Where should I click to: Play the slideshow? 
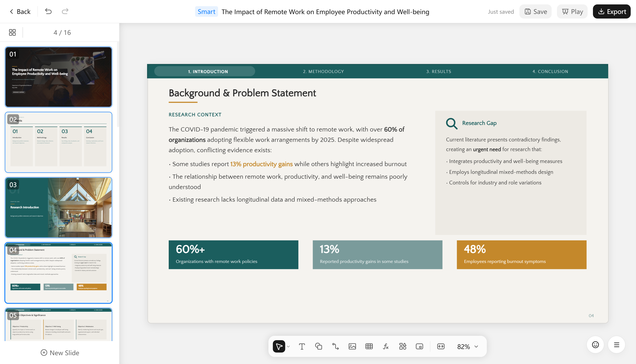[x=572, y=11]
